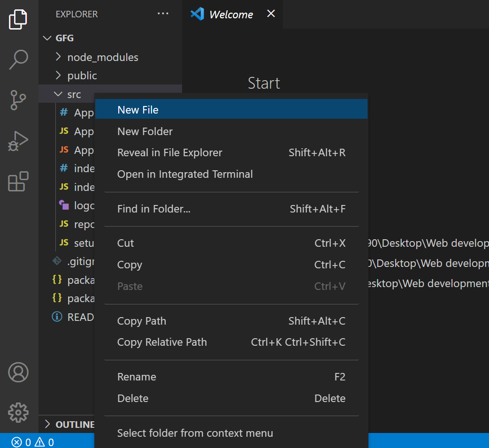The height and width of the screenshot is (448, 489).
Task: Open the Explorer view in activity bar
Action: pyautogui.click(x=19, y=20)
